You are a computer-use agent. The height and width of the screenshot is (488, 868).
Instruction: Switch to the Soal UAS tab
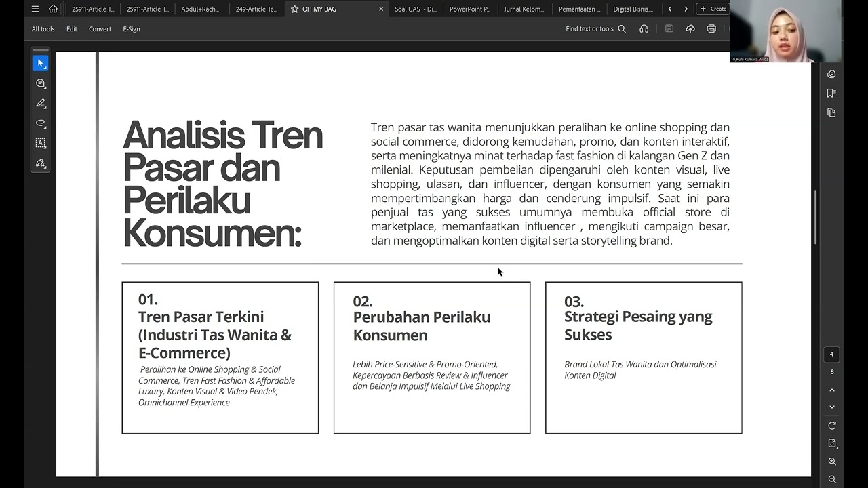coord(416,9)
